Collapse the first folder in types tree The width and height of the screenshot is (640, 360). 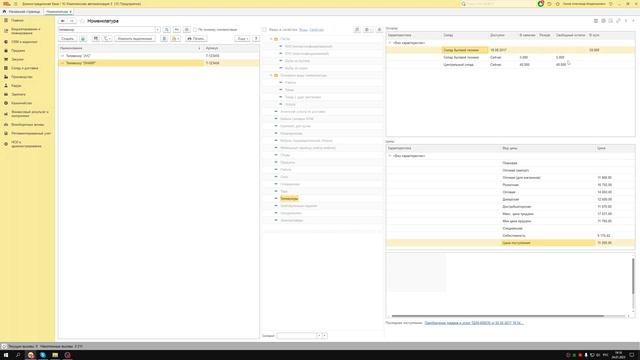[271, 39]
